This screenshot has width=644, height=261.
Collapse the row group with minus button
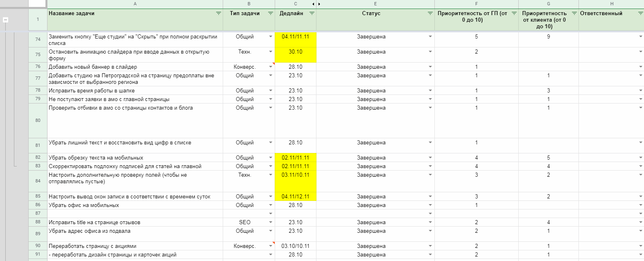(5, 20)
